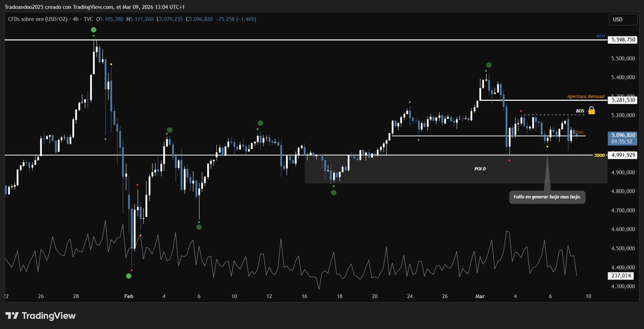Select the Apertura Mensual label
The height and width of the screenshot is (329, 644).
(x=586, y=97)
